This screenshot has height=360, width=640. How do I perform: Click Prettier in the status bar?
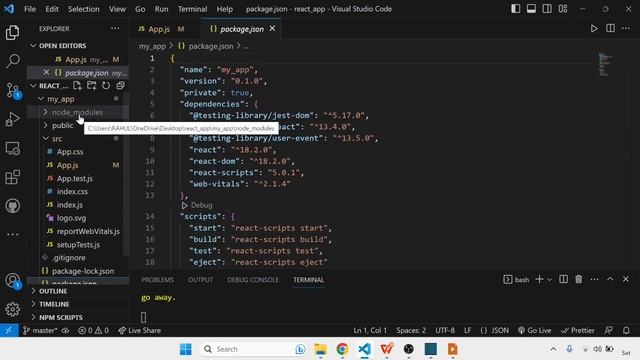pos(578,330)
